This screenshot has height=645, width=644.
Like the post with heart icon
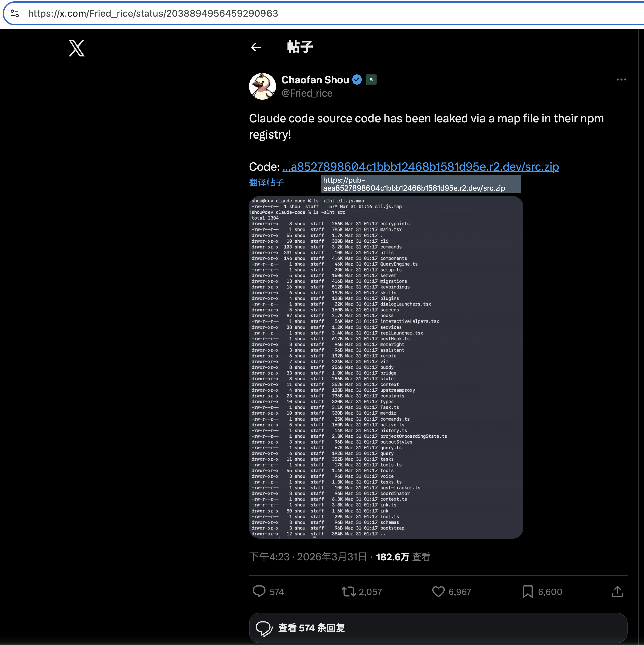pos(438,591)
